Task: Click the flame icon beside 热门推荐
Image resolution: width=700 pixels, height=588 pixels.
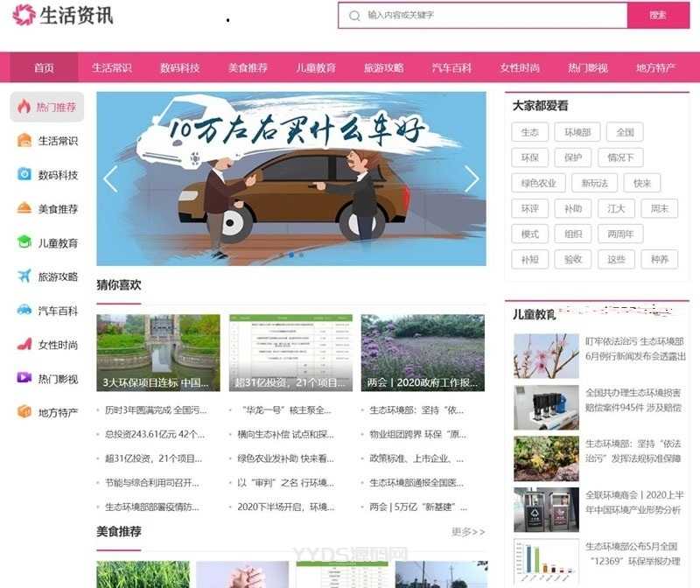Action: pos(24,107)
